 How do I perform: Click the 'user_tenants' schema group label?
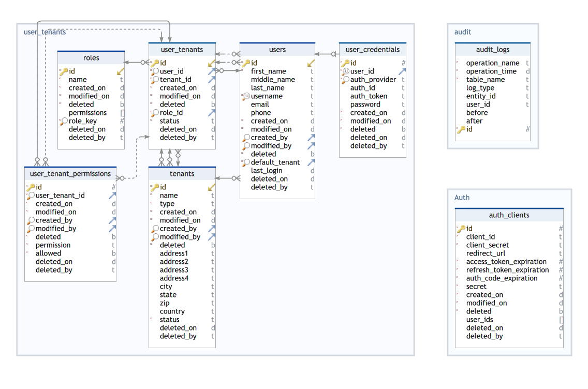click(x=45, y=32)
